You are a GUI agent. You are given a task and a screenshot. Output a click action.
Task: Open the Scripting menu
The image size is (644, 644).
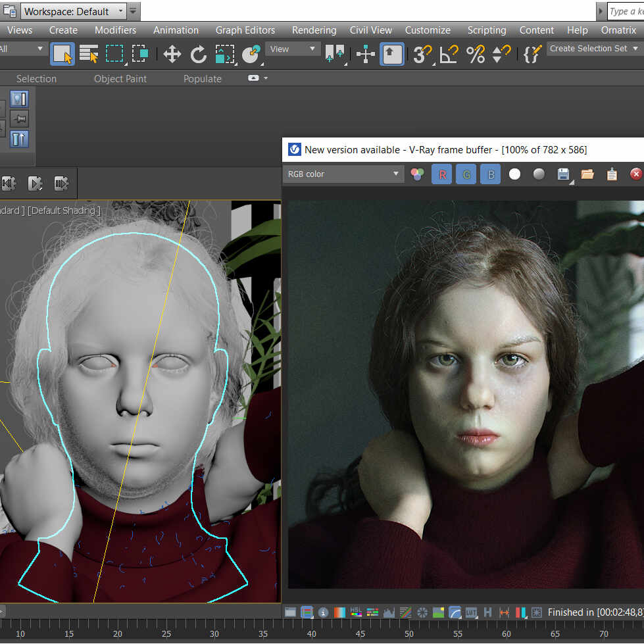[487, 30]
